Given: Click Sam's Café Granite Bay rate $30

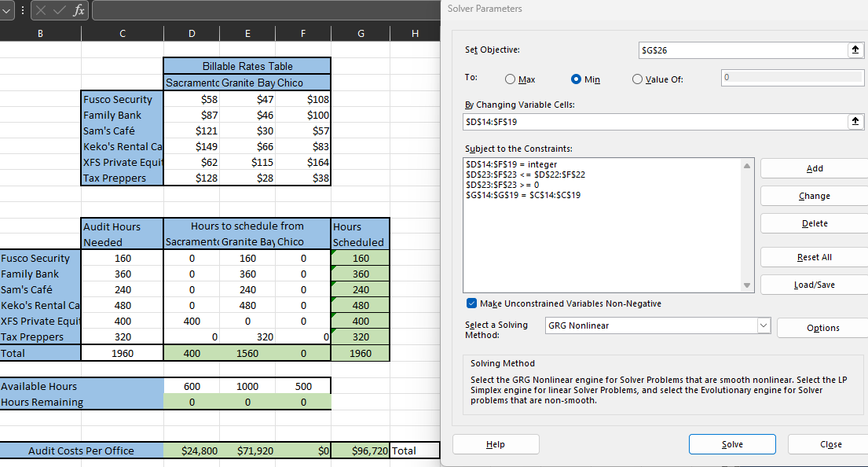Looking at the screenshot, I should tap(247, 131).
